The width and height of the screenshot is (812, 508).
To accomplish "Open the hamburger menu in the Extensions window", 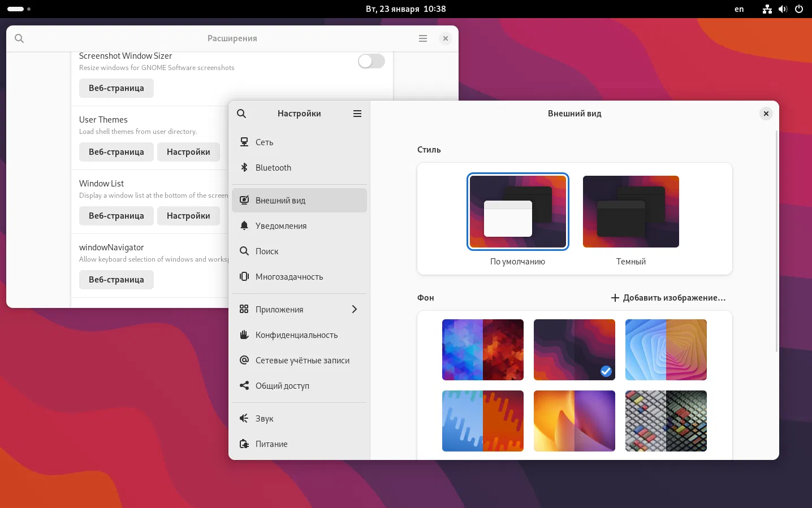I will 423,38.
